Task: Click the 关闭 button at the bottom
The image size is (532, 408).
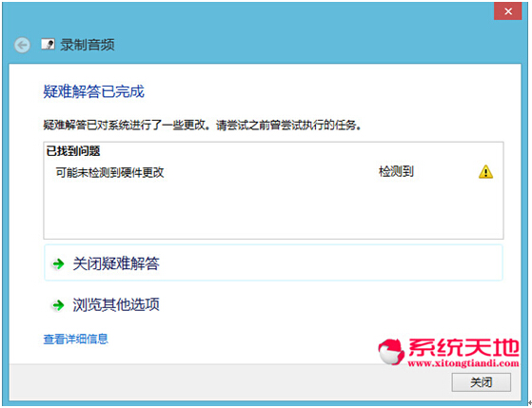Action: pyautogui.click(x=482, y=382)
